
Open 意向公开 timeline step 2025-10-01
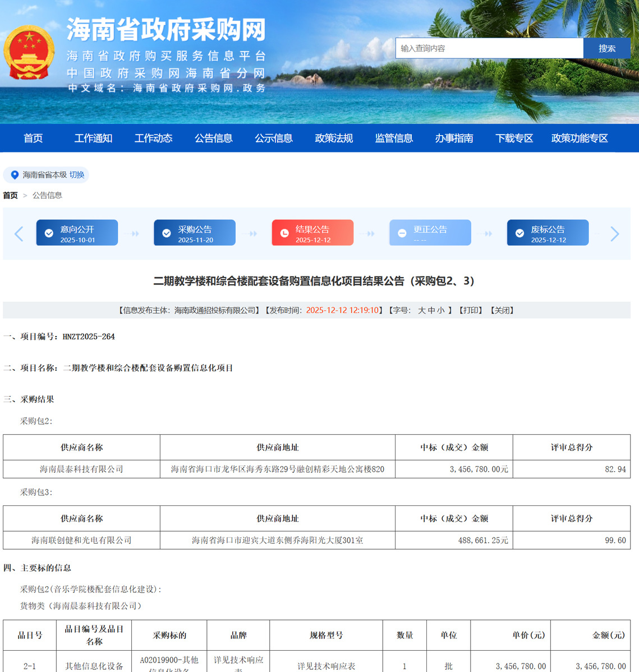[77, 233]
